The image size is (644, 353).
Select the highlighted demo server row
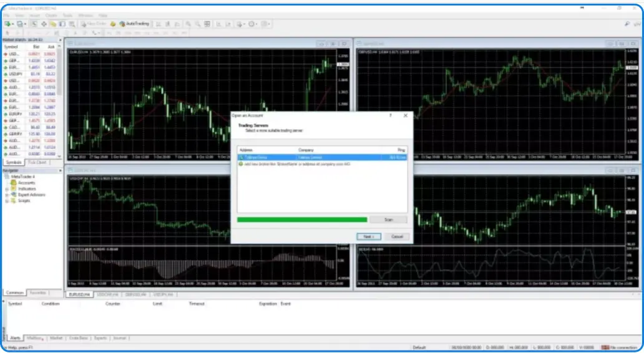pyautogui.click(x=323, y=157)
